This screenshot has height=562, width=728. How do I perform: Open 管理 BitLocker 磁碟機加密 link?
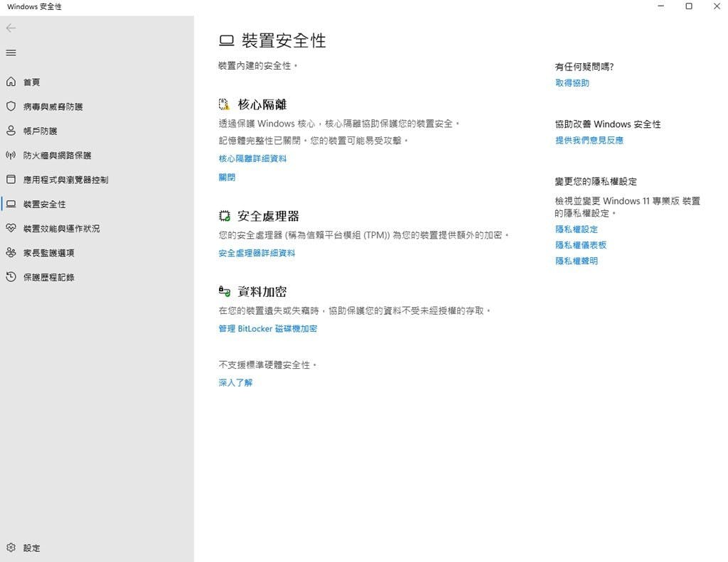pos(267,329)
